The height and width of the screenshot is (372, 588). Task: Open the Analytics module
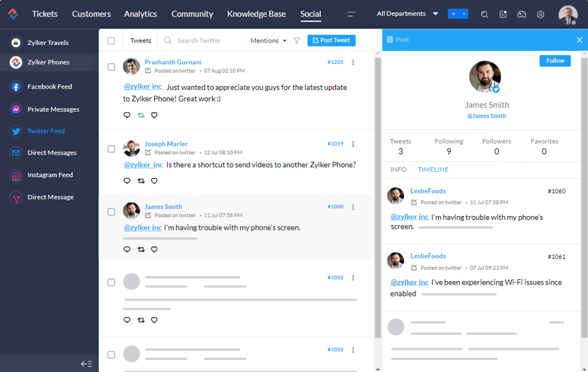coord(140,14)
